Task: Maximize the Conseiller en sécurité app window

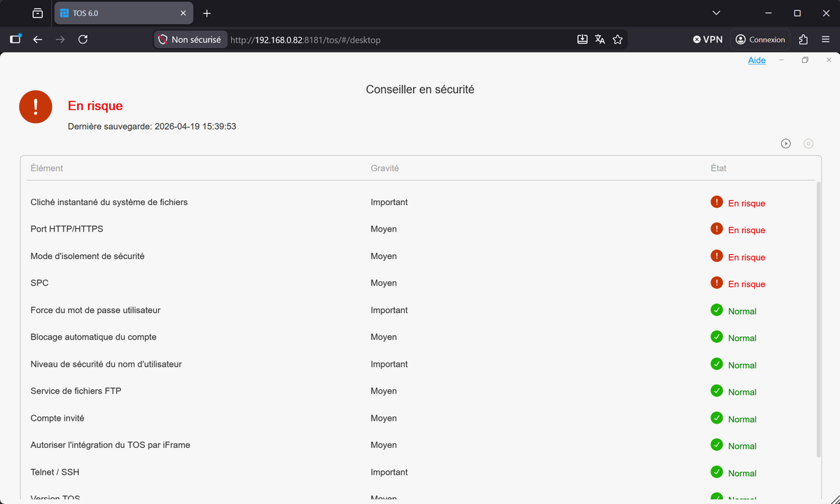Action: [805, 60]
